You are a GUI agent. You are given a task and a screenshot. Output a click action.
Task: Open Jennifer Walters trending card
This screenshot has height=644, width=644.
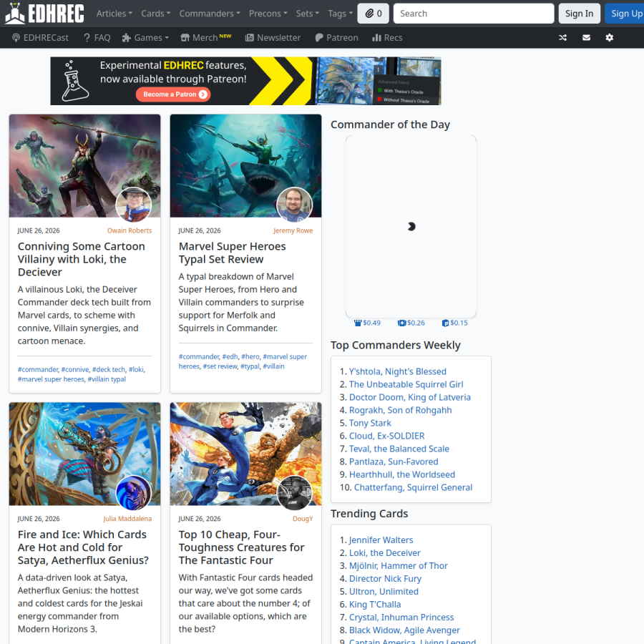coord(381,540)
